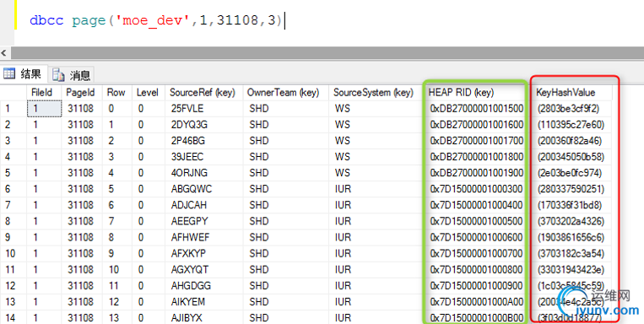The width and height of the screenshot is (644, 324).
Task: Click SourceRef cell AJIBYX
Action: [203, 318]
